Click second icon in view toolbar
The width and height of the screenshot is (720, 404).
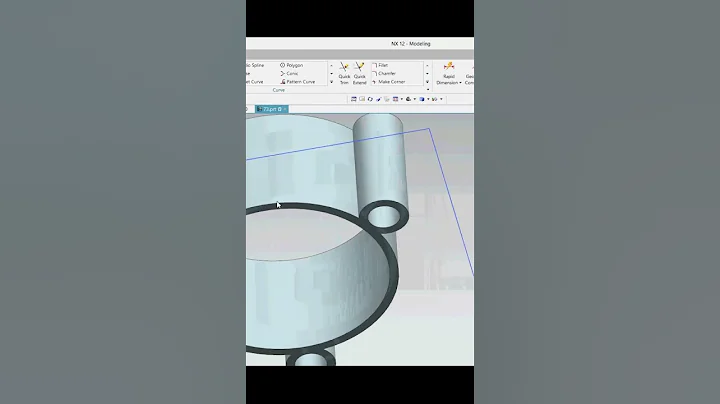pos(362,99)
